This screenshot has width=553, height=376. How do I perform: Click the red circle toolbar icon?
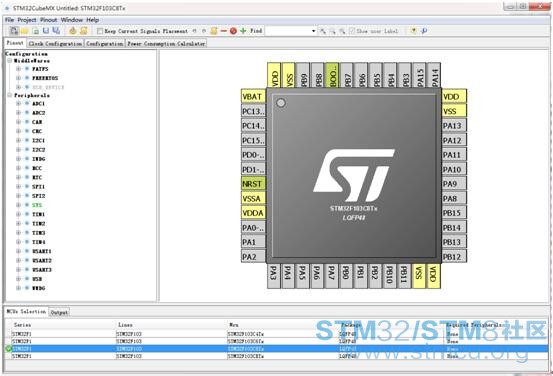[x=233, y=31]
